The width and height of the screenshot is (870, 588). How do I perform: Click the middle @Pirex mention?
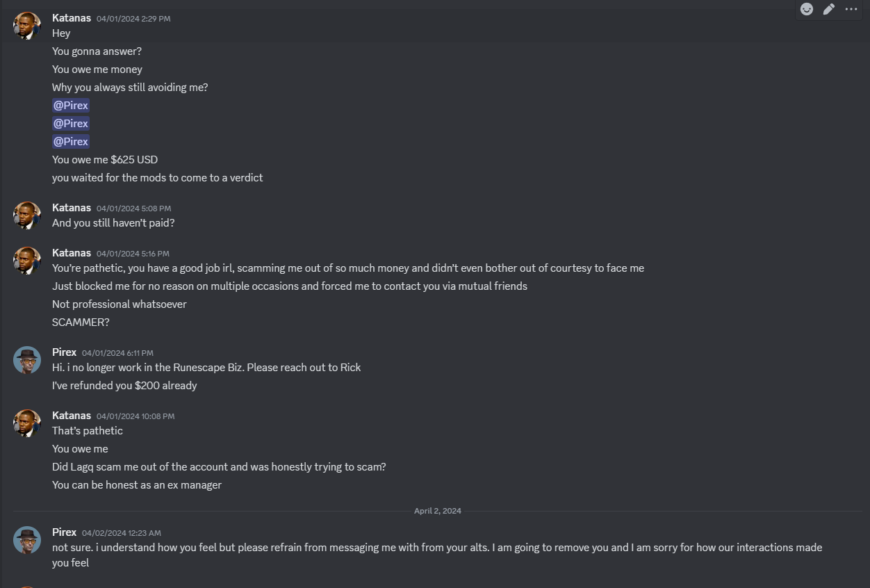71,124
